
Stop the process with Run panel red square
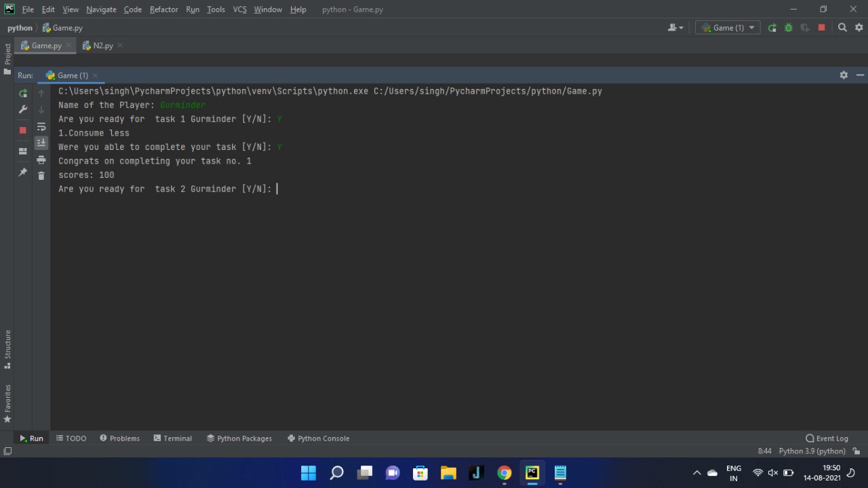(23, 130)
